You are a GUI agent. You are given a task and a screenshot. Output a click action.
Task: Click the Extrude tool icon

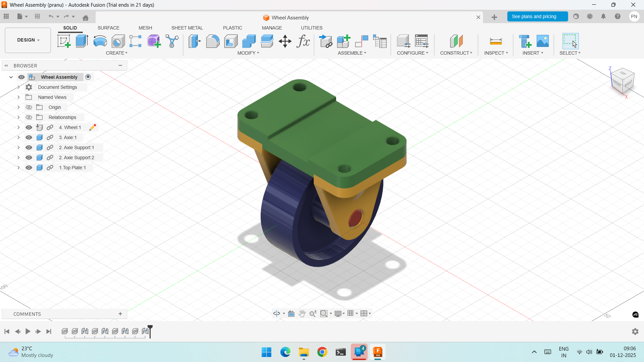(82, 41)
